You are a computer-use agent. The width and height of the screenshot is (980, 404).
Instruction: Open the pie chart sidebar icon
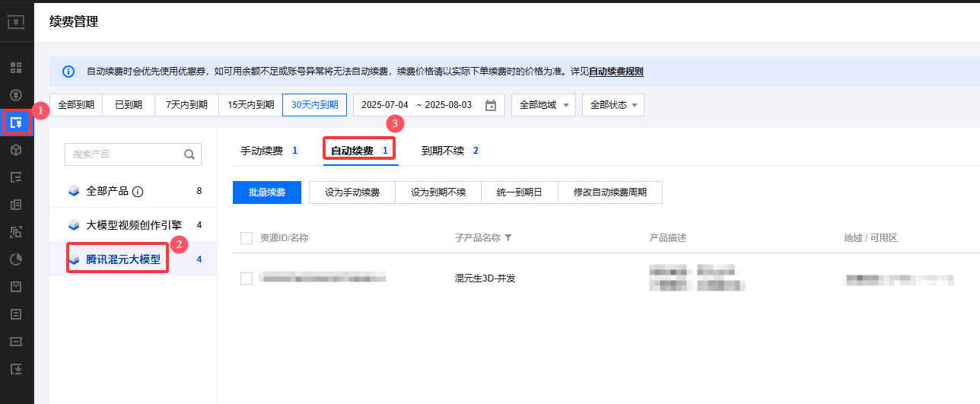pos(16,259)
